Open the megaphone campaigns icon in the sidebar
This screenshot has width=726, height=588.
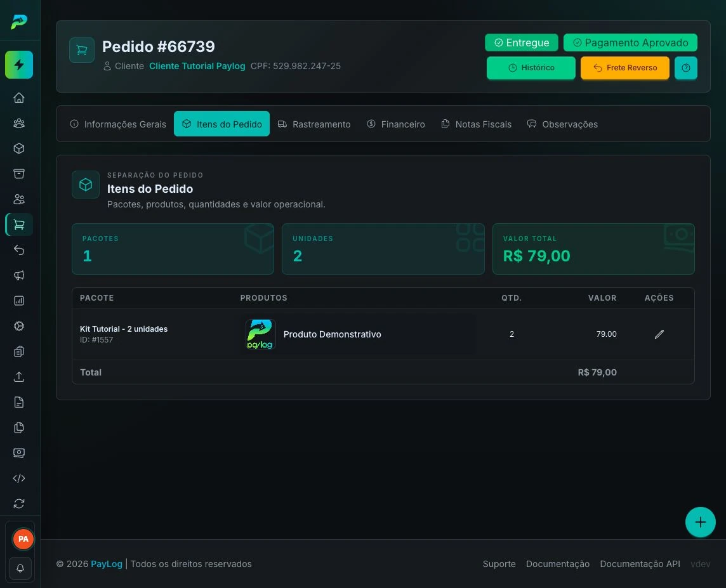click(19, 275)
